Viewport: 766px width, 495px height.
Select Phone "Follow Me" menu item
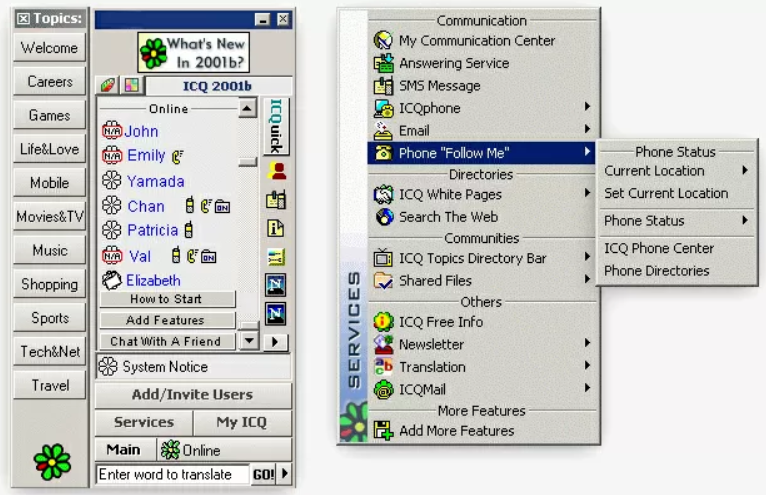(x=481, y=153)
